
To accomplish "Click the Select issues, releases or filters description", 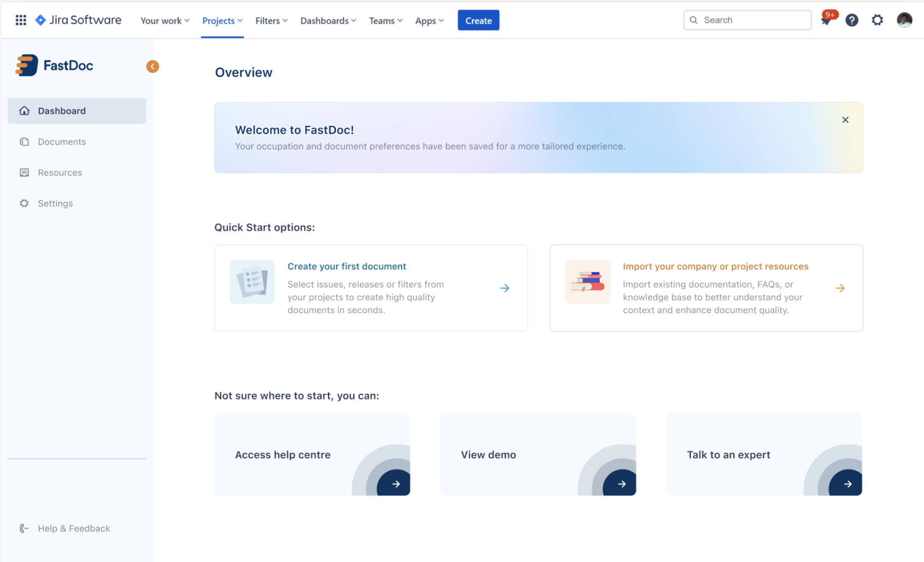I will point(366,297).
